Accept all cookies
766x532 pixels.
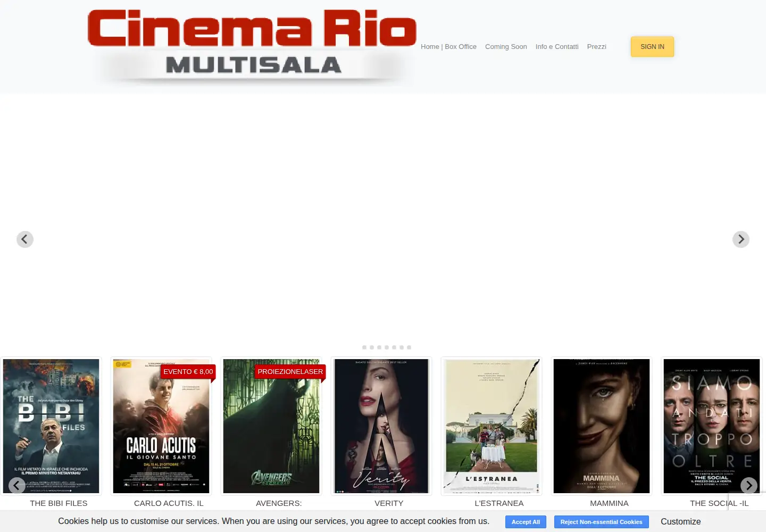(526, 522)
